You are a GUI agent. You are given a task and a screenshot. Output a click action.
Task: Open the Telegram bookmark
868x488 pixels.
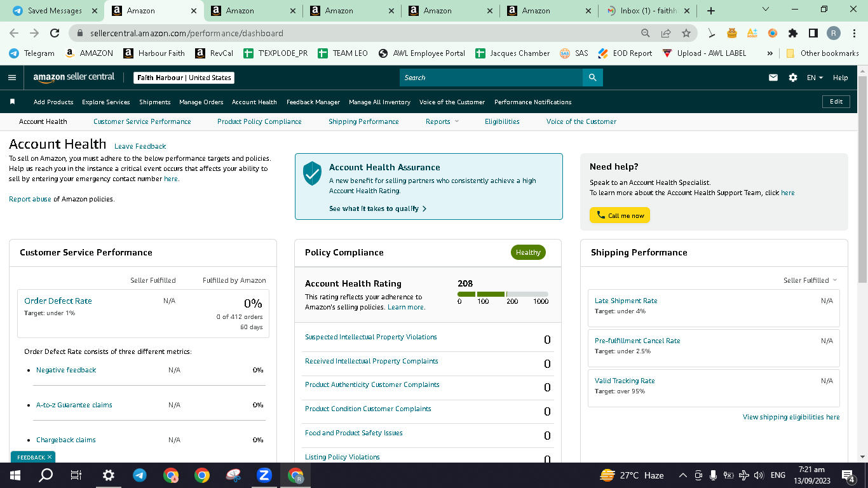tap(32, 53)
